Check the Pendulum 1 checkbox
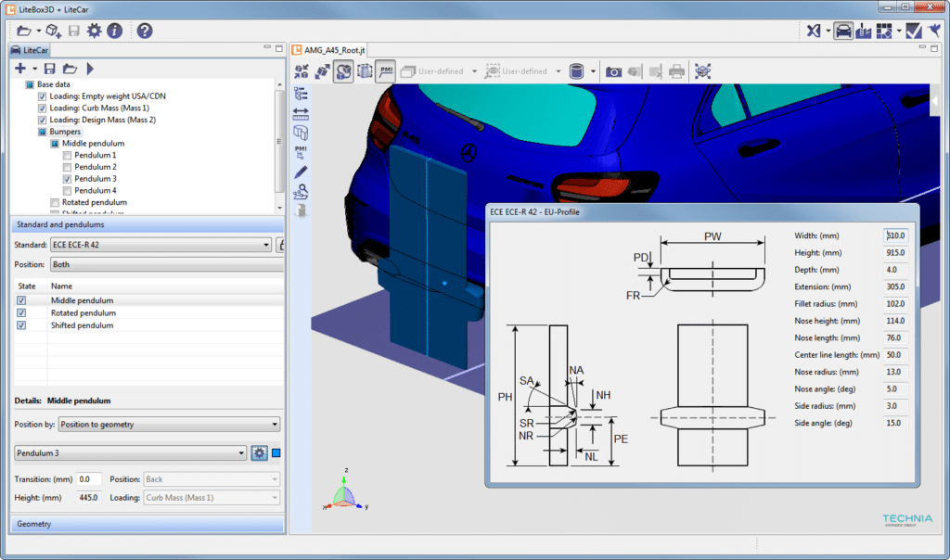This screenshot has height=560, width=950. pyautogui.click(x=67, y=156)
